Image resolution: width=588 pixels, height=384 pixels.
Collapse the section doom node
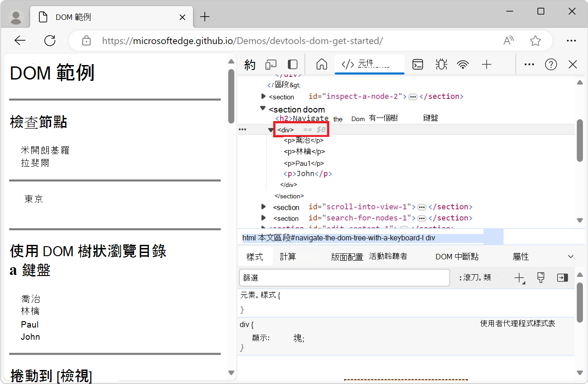click(x=263, y=108)
